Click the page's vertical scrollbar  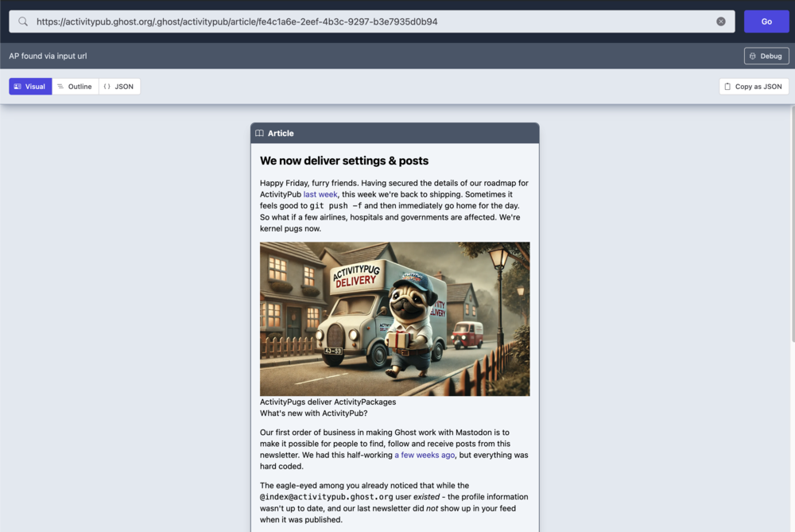pyautogui.click(x=791, y=239)
